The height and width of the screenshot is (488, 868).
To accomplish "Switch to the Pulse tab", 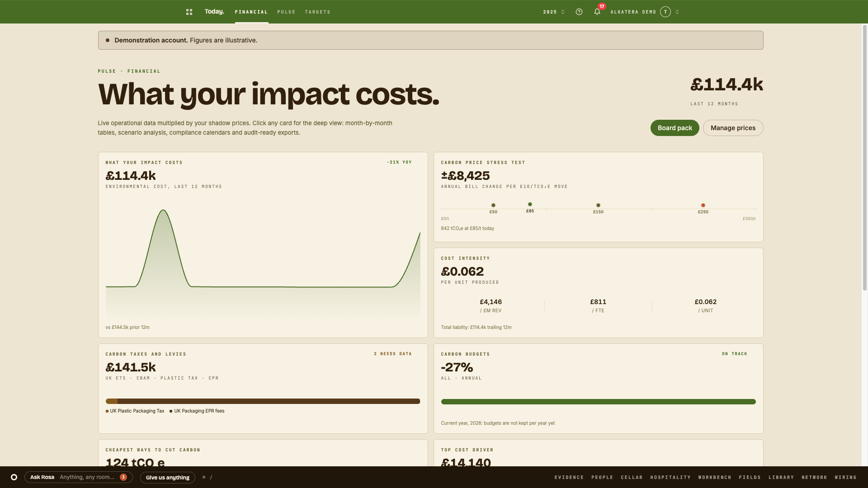I will (x=286, y=12).
